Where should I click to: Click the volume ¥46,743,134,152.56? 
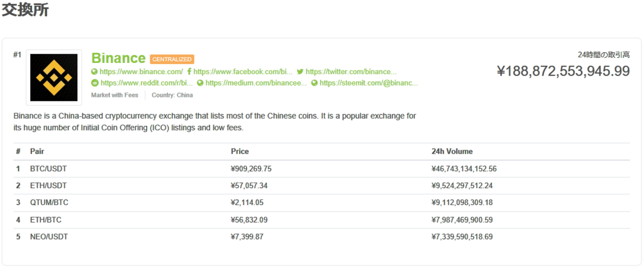[465, 169]
